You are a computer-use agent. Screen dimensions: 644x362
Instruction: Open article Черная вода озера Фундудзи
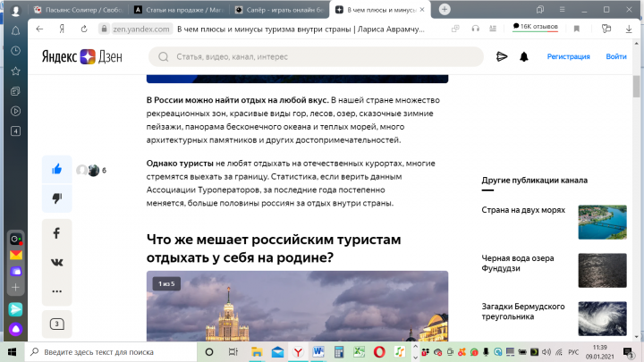click(x=518, y=263)
